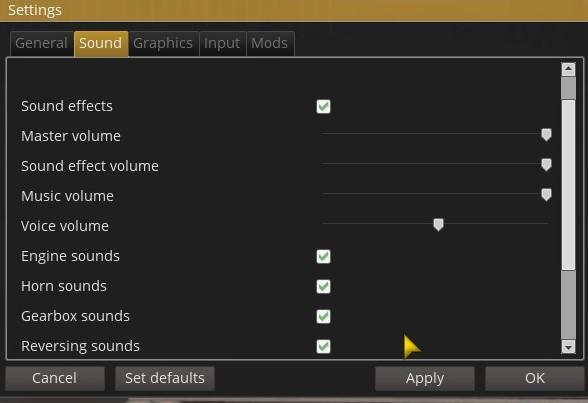The width and height of the screenshot is (588, 403).
Task: Select the Input tab
Action: (x=222, y=43)
